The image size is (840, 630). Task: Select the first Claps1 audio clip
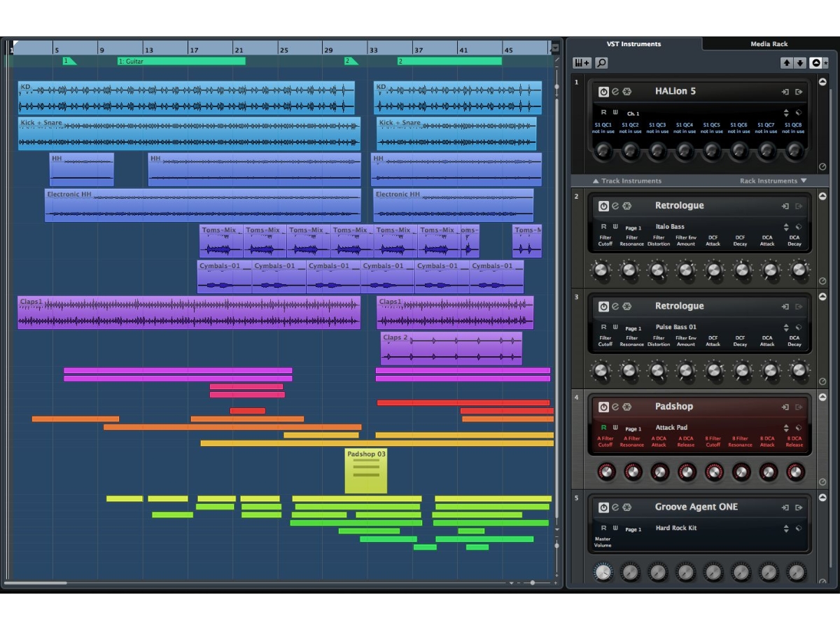coord(189,312)
